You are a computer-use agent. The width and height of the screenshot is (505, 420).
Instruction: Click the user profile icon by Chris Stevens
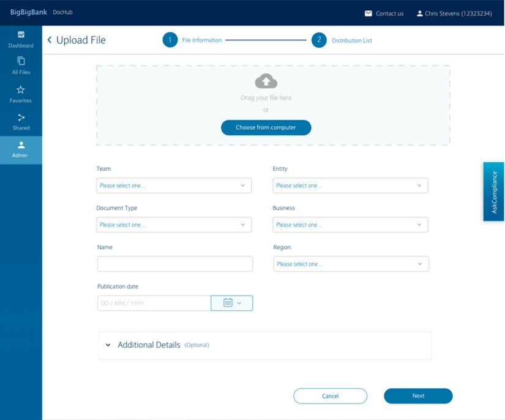420,13
